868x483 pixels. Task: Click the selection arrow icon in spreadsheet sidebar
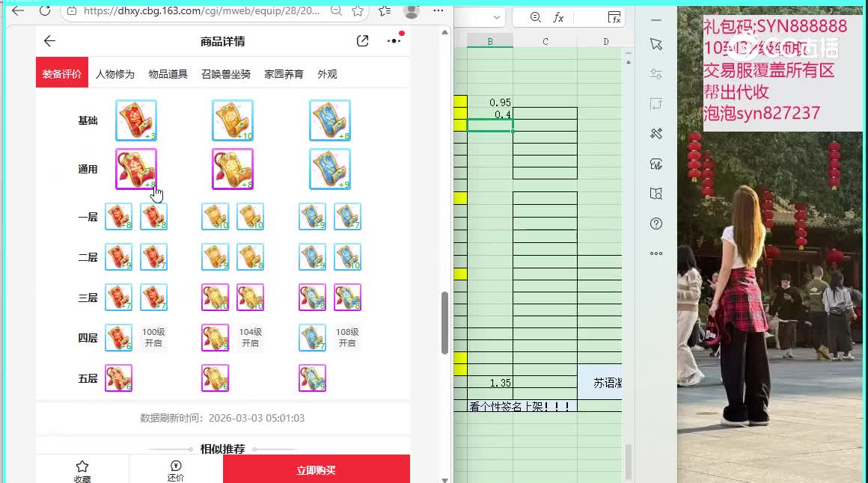tap(656, 44)
